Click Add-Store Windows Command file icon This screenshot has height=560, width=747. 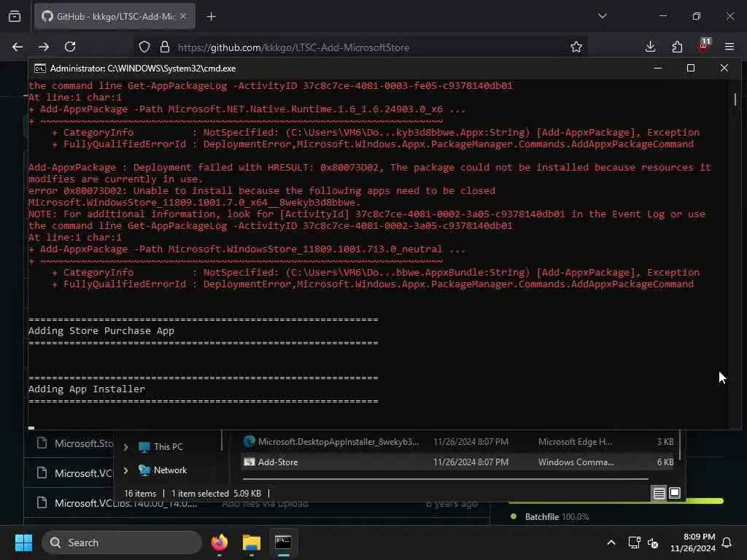coord(249,462)
